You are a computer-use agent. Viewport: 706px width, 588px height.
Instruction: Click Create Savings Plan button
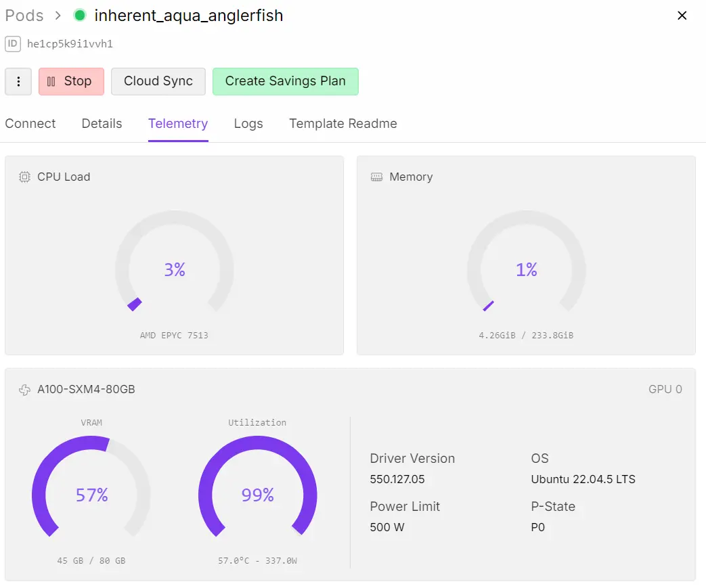coord(285,81)
